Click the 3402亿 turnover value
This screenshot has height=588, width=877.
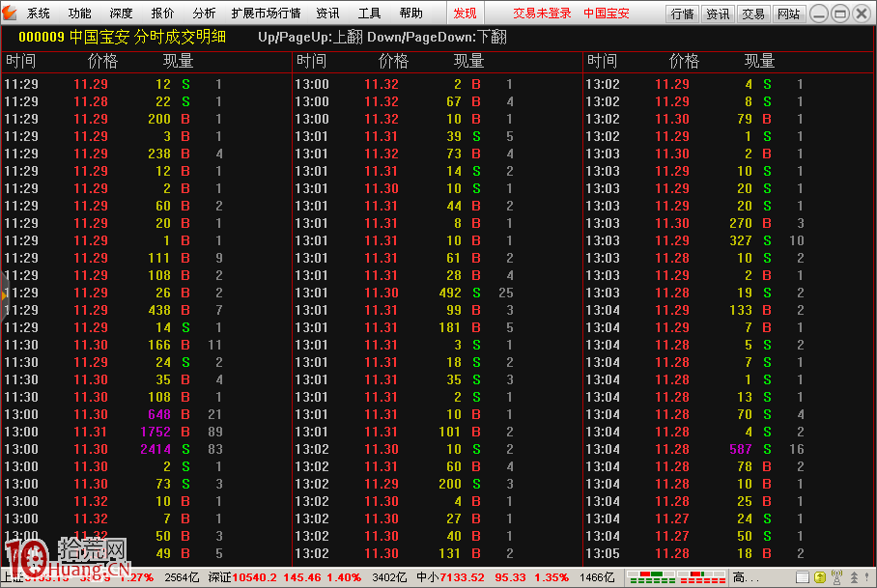[x=389, y=577]
